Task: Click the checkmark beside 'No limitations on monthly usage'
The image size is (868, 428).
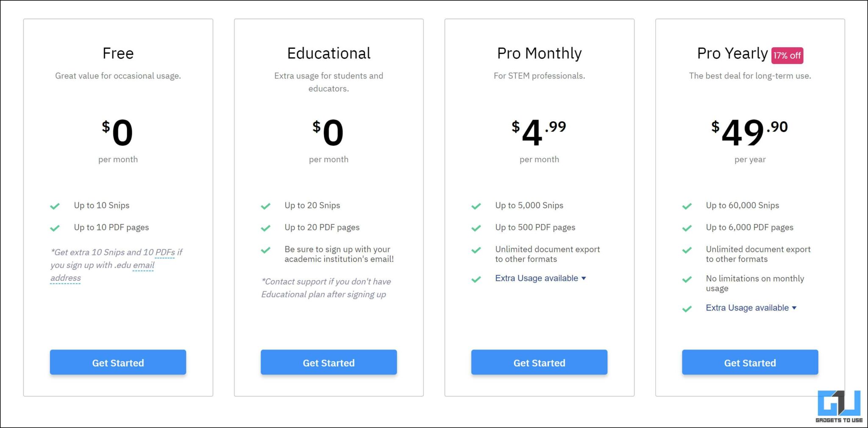Action: 687,280
